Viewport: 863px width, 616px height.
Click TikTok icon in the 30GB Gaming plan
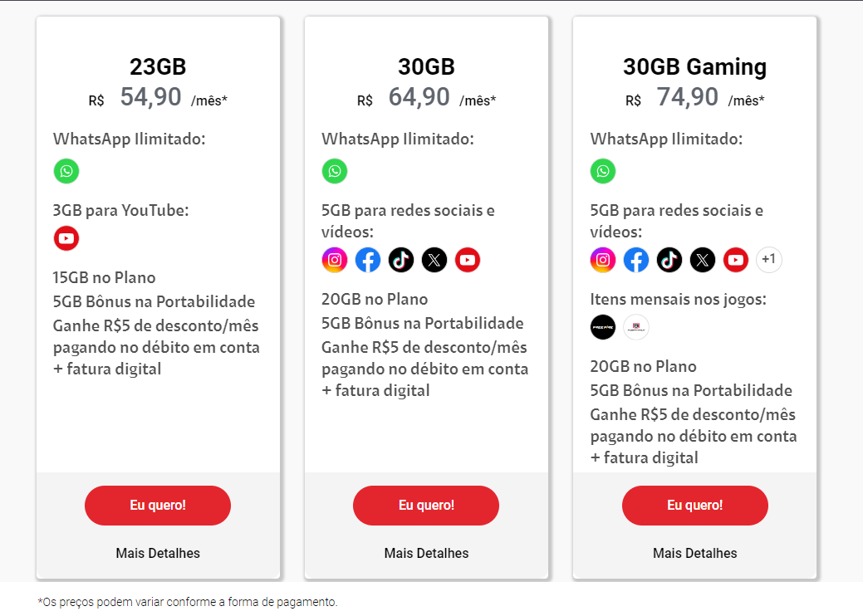669,260
